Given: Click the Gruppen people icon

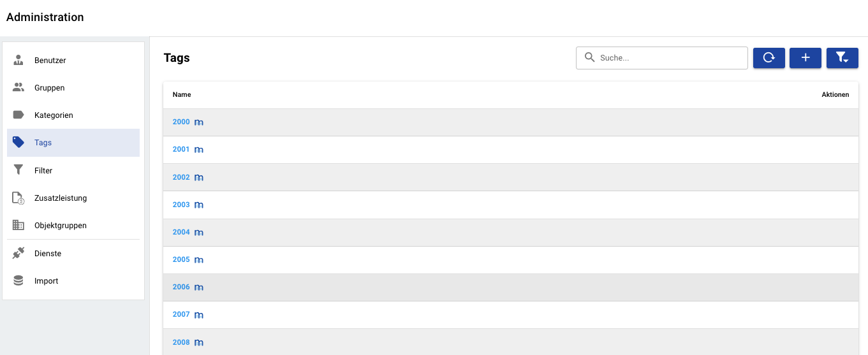Looking at the screenshot, I should [18, 88].
